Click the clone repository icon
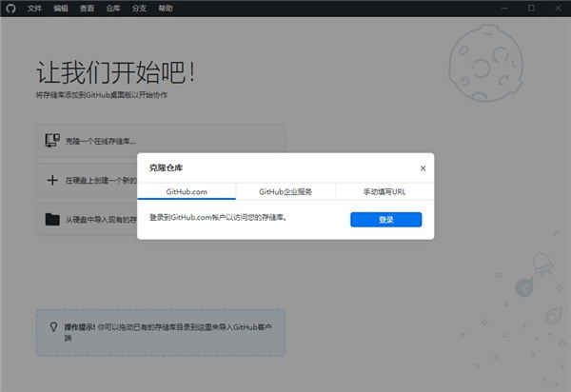Image resolution: width=571 pixels, height=392 pixels. [52, 140]
